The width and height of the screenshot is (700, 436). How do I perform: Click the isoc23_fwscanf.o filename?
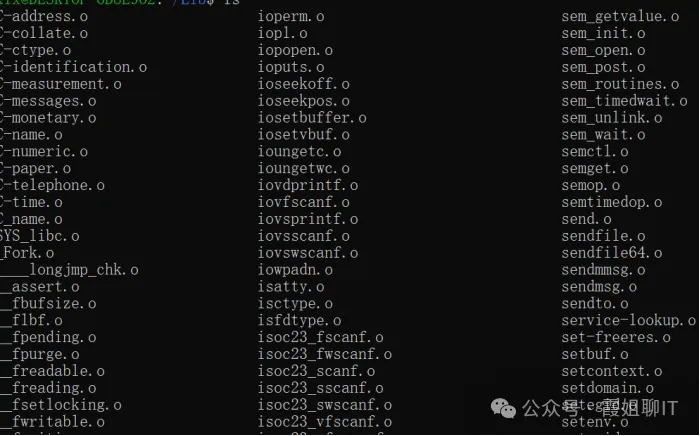tap(325, 354)
